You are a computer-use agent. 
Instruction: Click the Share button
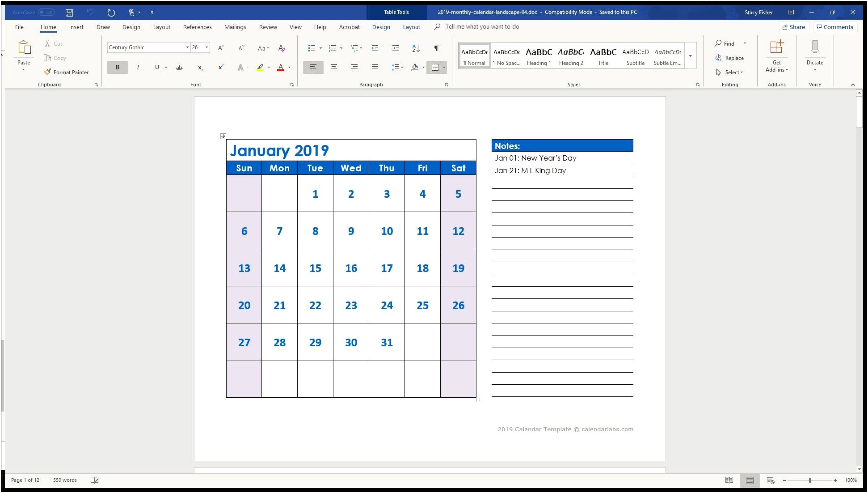pos(794,26)
